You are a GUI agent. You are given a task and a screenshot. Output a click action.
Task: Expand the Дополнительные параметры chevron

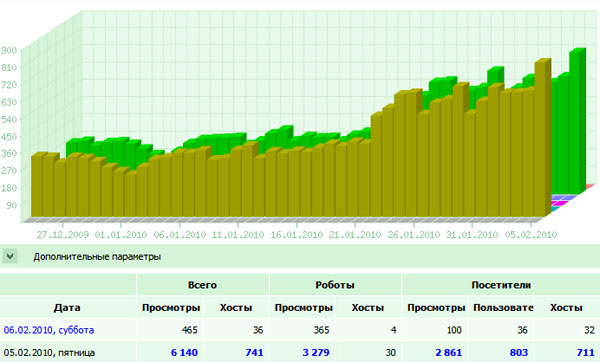point(10,256)
